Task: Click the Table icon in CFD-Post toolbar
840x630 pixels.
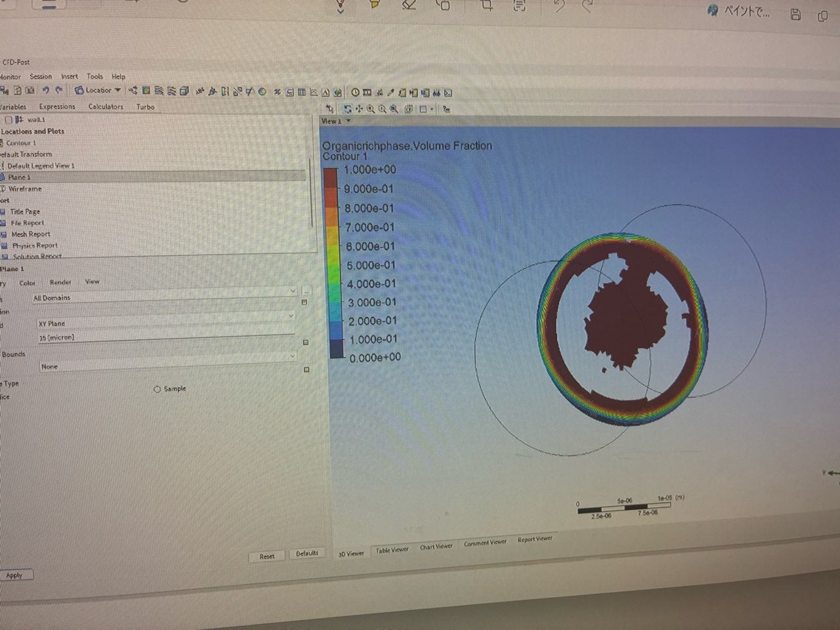Action: click(x=302, y=92)
